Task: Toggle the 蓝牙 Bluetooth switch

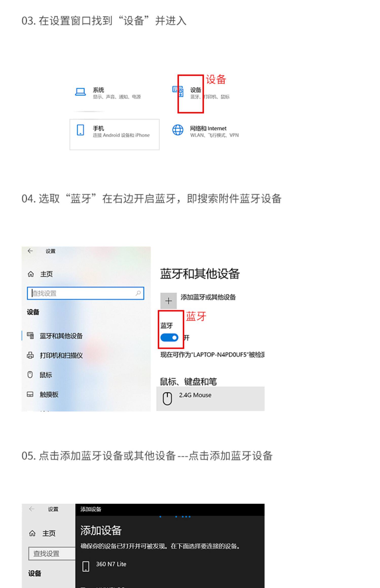Action: pos(169,338)
